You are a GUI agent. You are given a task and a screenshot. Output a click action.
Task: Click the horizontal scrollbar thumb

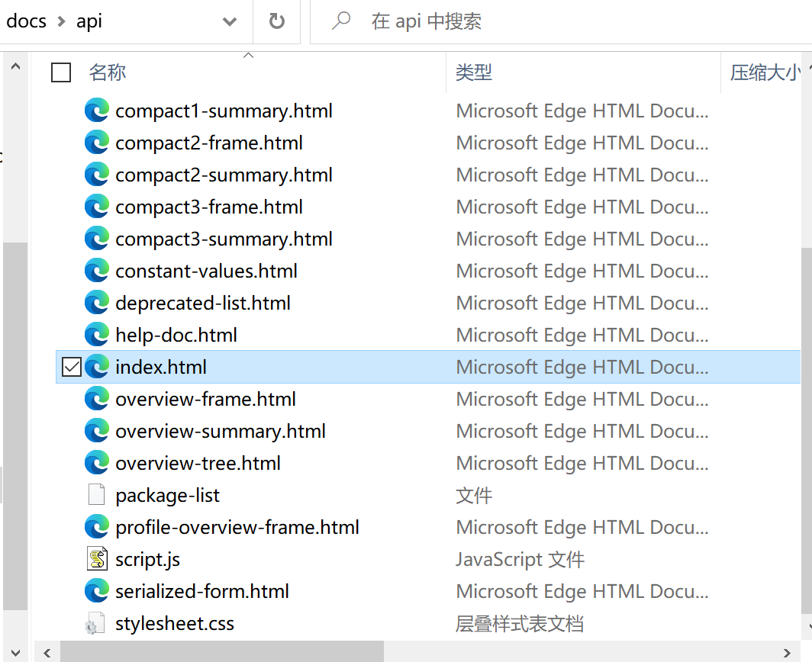point(222,652)
